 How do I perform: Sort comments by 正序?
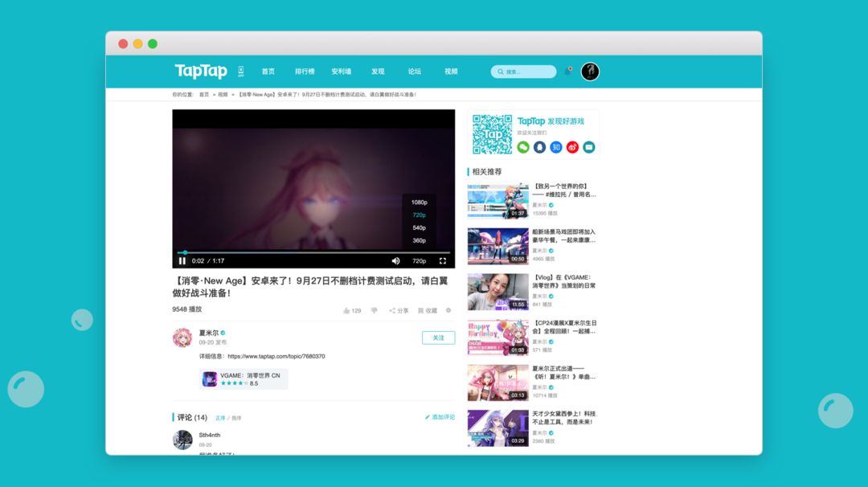tap(220, 418)
